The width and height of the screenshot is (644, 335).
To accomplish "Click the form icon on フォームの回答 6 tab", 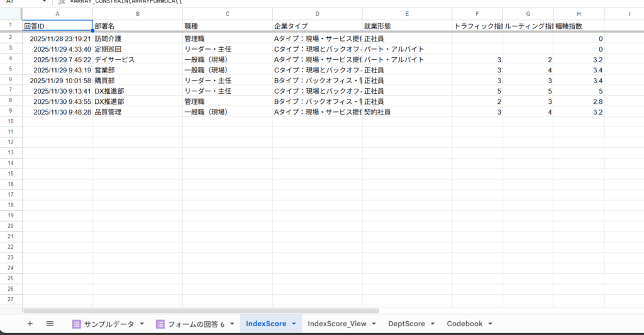I will pos(160,324).
